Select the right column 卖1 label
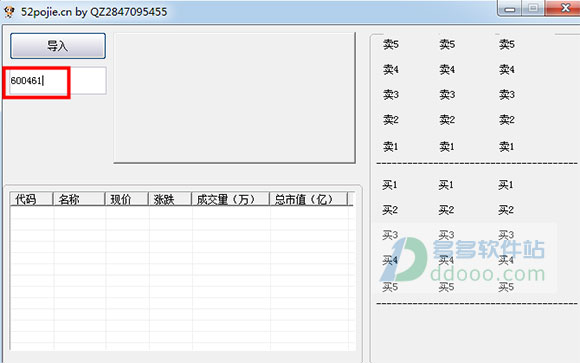Screen dimensions: 580x363 point(506,147)
